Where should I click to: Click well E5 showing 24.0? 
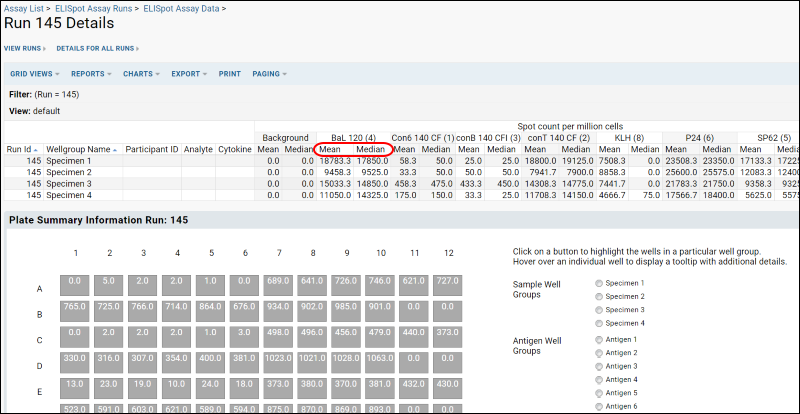point(211,387)
